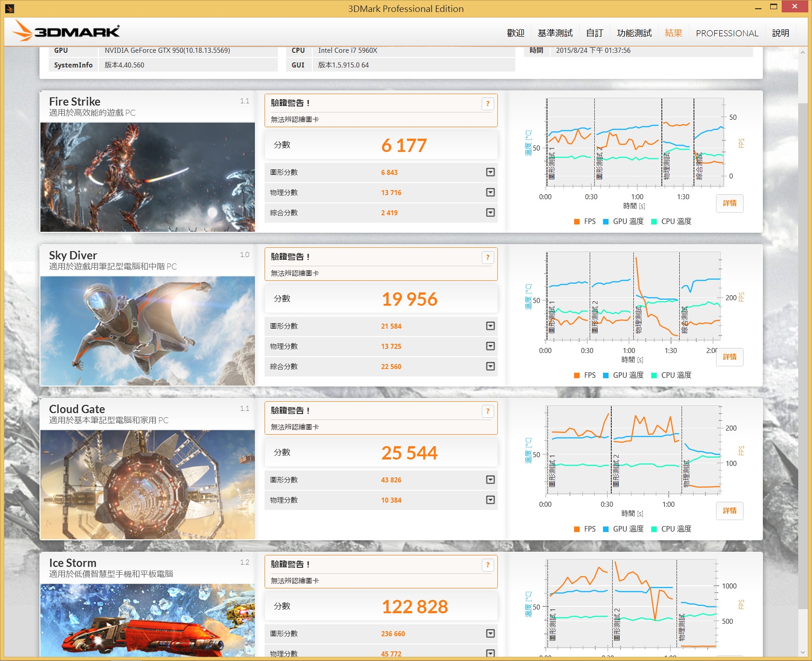Click the Fire Strike preview thumbnail
The image size is (812, 661).
(x=147, y=177)
